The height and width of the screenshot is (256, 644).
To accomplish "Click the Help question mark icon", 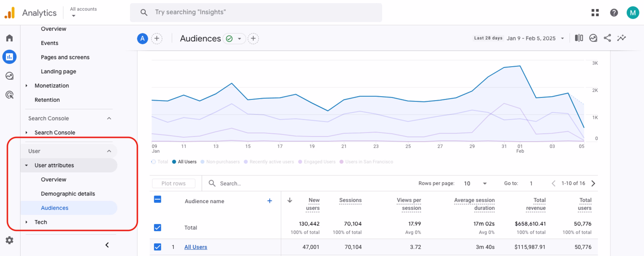I will pyautogui.click(x=614, y=13).
